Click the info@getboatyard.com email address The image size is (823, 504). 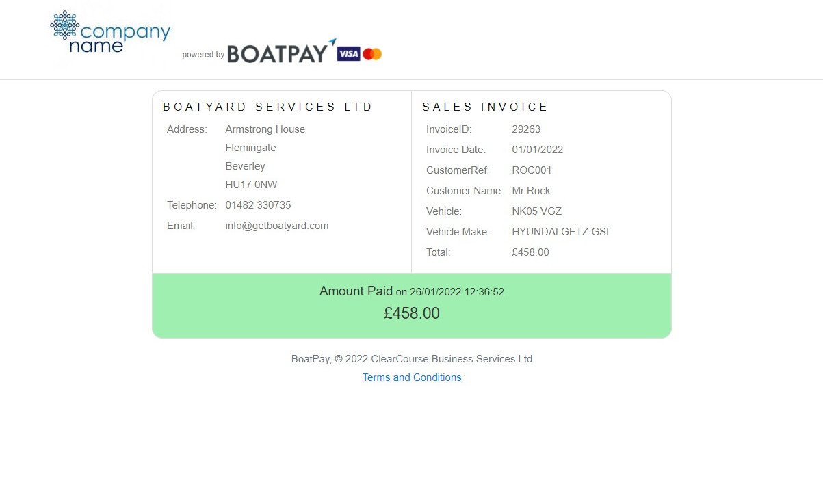coord(277,226)
